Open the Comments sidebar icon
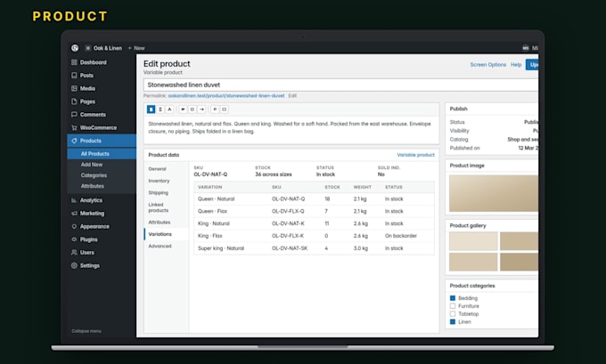The image size is (606, 364). 74,115
